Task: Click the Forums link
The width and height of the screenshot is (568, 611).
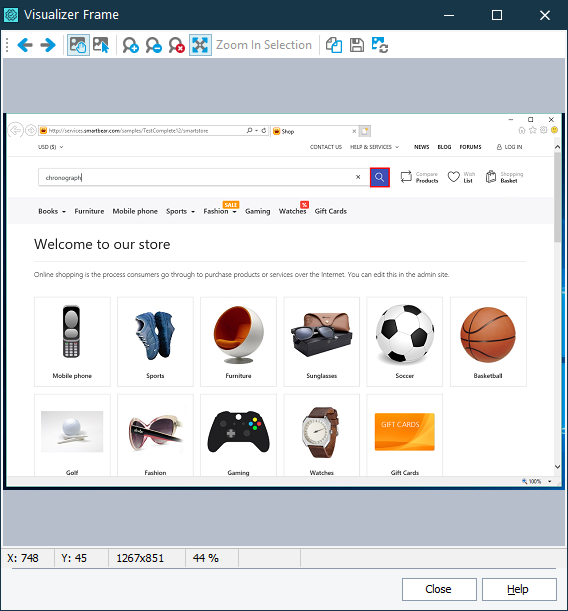Action: [470, 147]
